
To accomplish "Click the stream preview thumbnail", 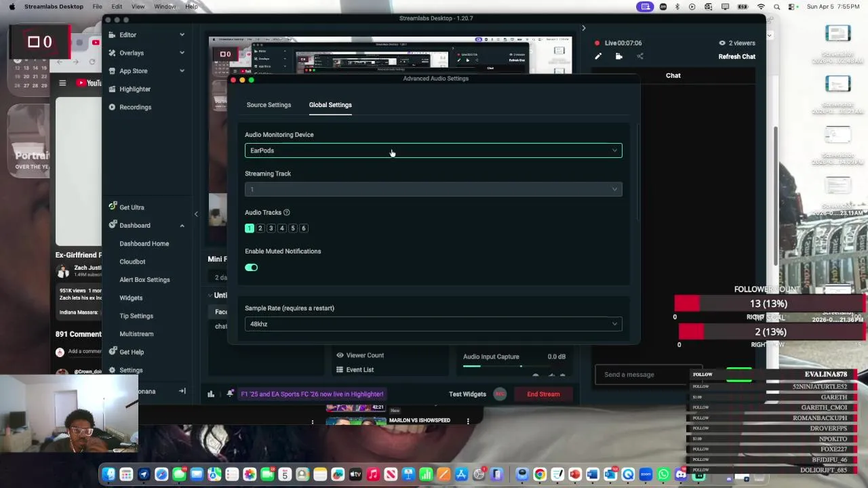I will pos(390,57).
